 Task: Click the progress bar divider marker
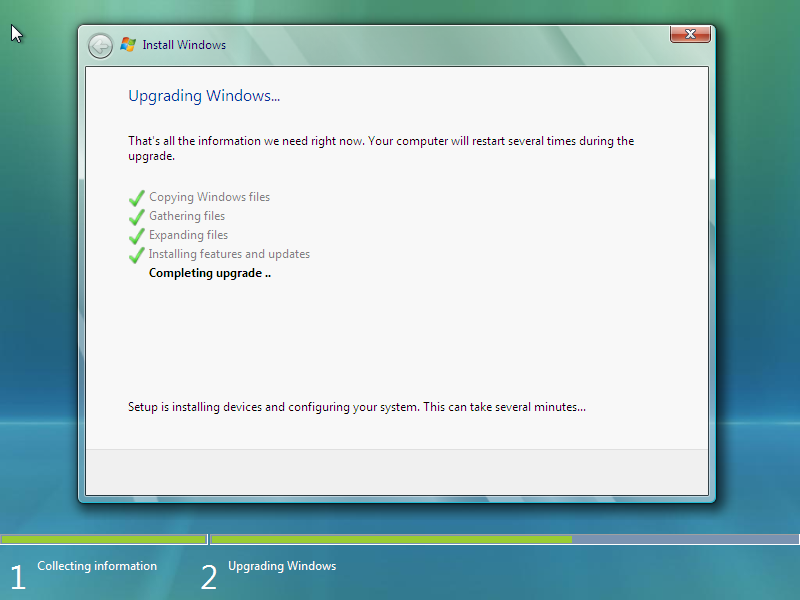(x=208, y=539)
